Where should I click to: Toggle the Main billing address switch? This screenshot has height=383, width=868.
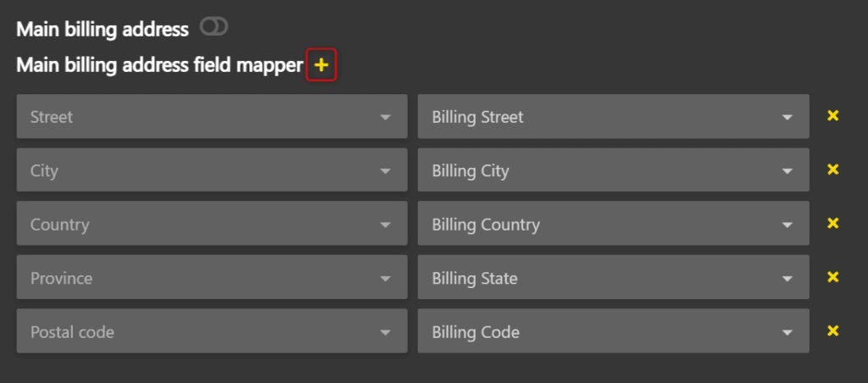pos(214,28)
